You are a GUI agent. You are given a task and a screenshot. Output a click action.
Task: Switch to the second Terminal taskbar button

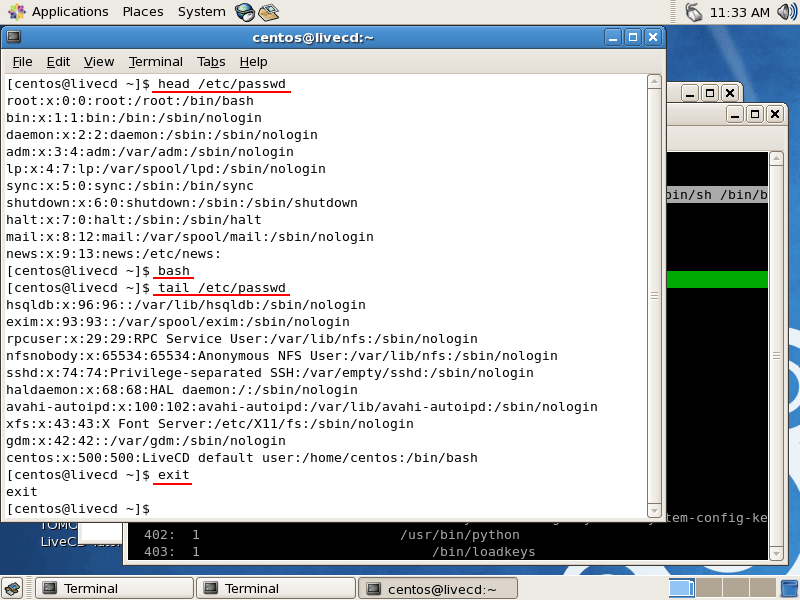[276, 588]
